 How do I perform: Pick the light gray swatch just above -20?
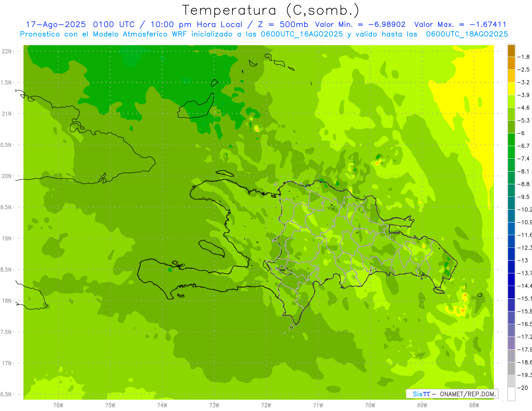click(511, 381)
